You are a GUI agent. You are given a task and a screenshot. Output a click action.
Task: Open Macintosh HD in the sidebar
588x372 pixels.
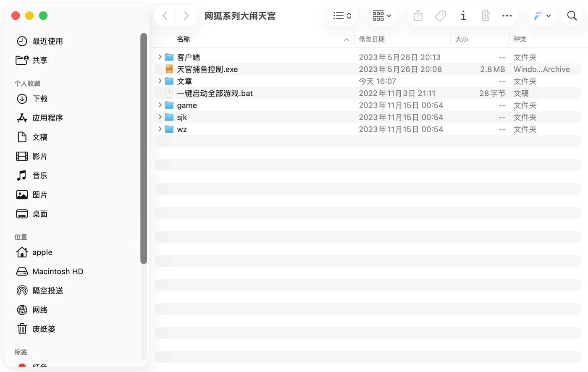pyautogui.click(x=50, y=272)
